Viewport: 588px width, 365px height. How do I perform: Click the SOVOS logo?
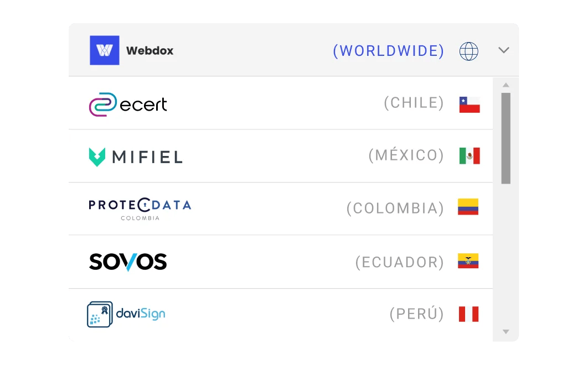(x=128, y=262)
